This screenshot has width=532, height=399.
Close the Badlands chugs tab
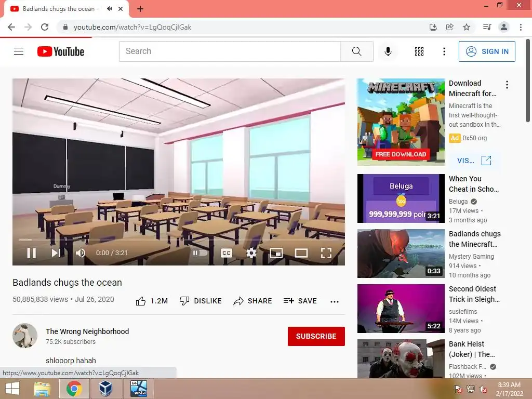pos(121,9)
